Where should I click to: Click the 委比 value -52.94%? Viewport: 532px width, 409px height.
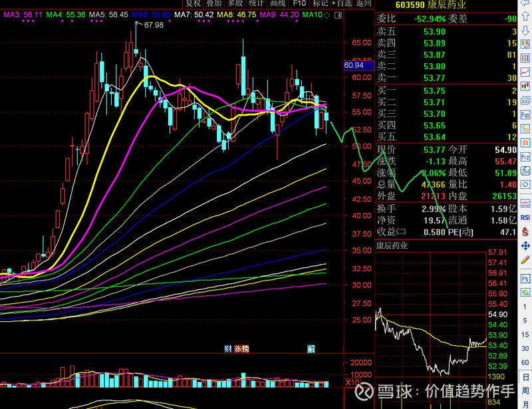tap(430, 19)
